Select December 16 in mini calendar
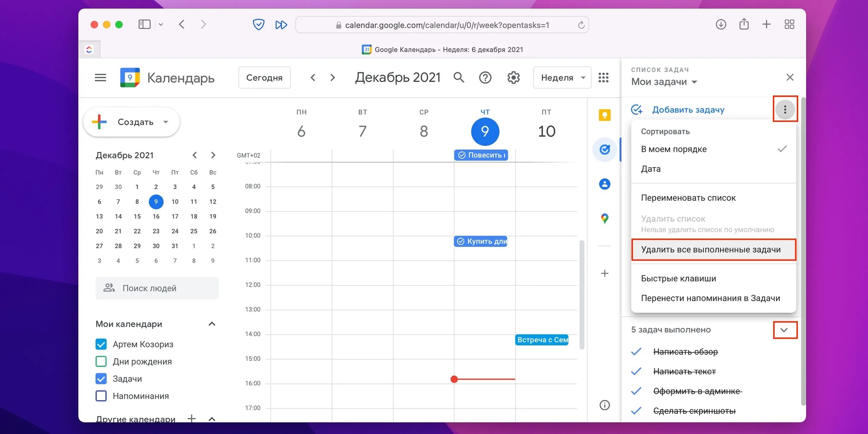Image resolution: width=868 pixels, height=434 pixels. pyautogui.click(x=156, y=216)
